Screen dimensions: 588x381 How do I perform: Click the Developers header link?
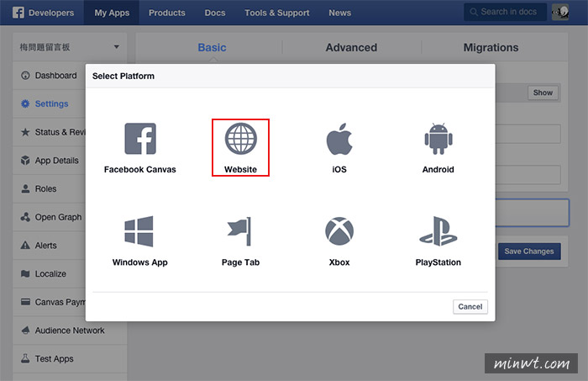tap(51, 13)
